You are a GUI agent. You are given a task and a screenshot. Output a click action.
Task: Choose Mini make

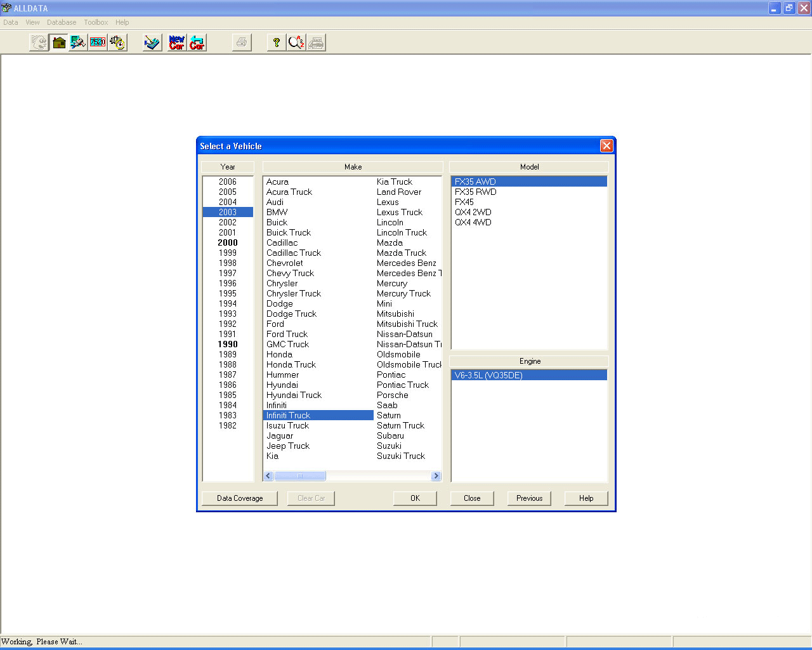[x=384, y=303]
